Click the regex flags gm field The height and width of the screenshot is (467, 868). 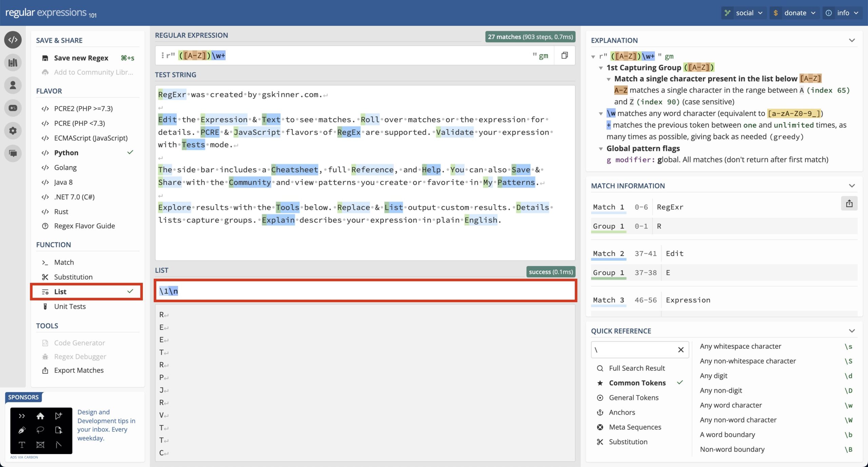click(543, 56)
